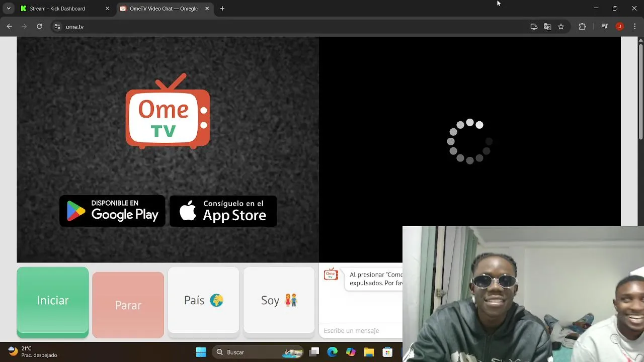Click the OmeTV avatar icon in chat
This screenshot has height=362, width=644.
(x=331, y=275)
